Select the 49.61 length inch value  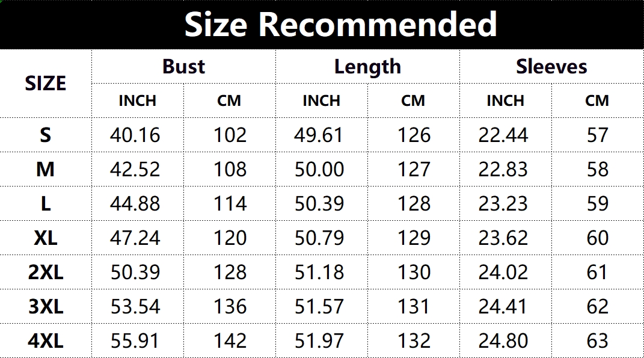tap(319, 135)
